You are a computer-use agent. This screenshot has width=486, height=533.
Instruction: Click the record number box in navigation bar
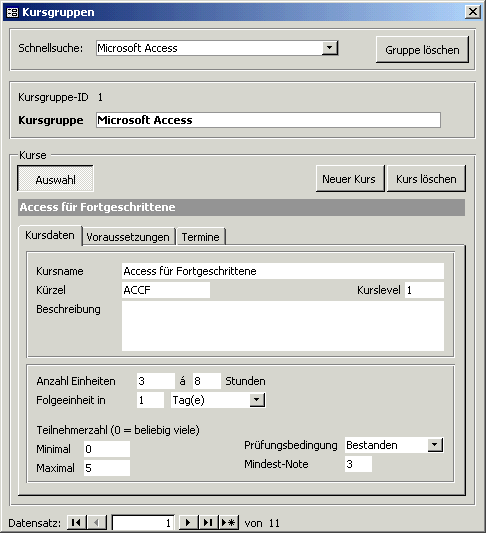click(143, 523)
